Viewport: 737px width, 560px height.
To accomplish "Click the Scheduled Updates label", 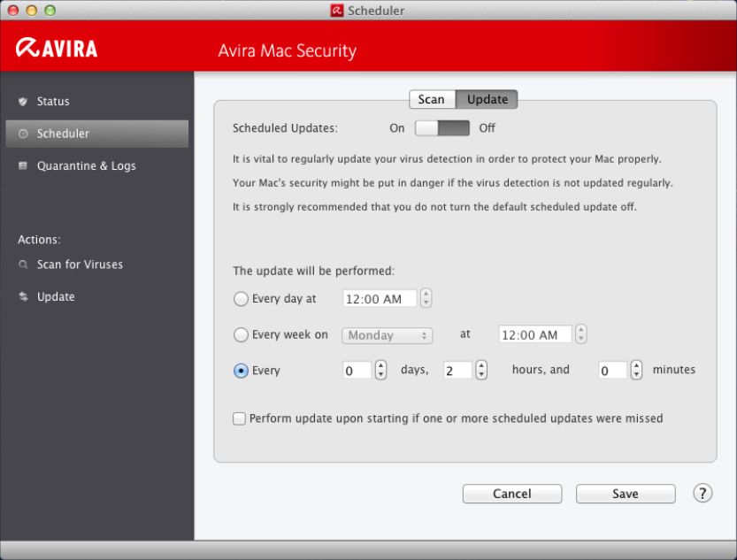I will 285,128.
